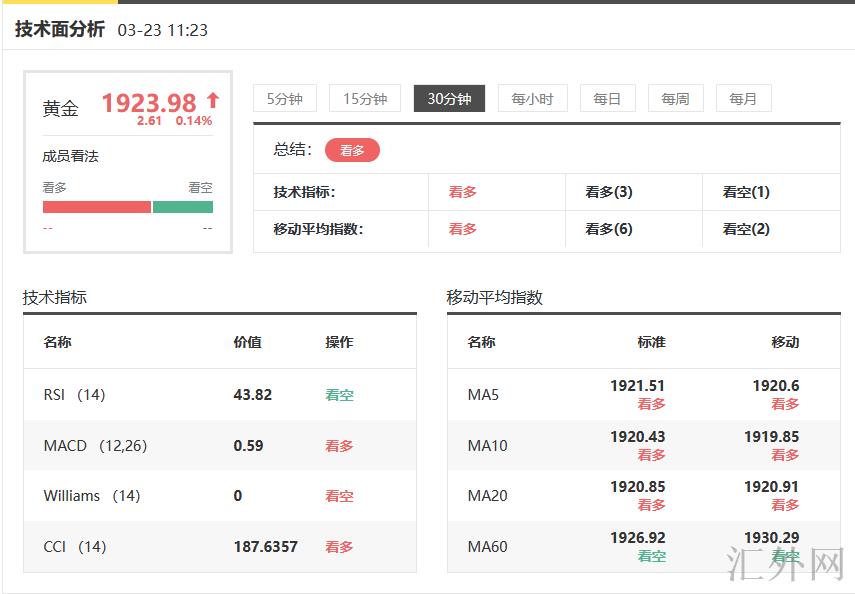This screenshot has width=855, height=594.
Task: Click the gold price 1923.98
Action: coord(149,103)
